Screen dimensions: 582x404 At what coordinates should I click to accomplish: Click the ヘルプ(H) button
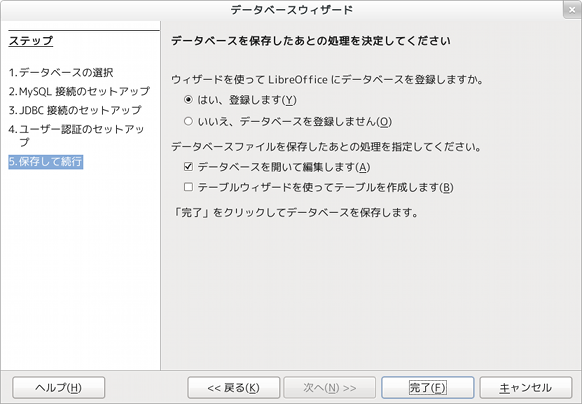coord(59,388)
